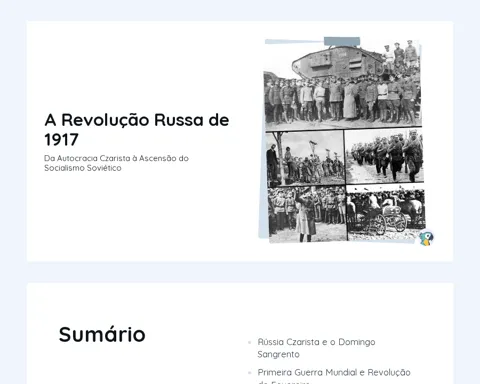The image size is (480, 384).
Task: Open the marching soldiers photo
Action: (x=384, y=156)
